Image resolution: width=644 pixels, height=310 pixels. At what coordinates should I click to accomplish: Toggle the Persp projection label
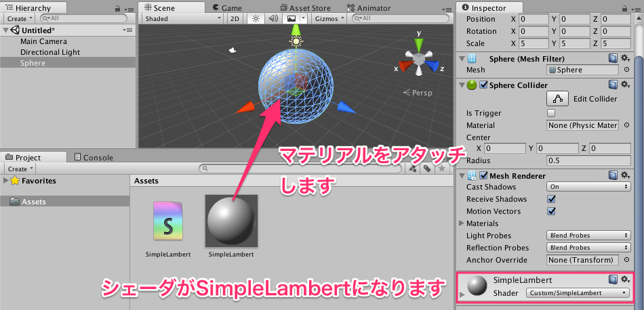(x=418, y=93)
